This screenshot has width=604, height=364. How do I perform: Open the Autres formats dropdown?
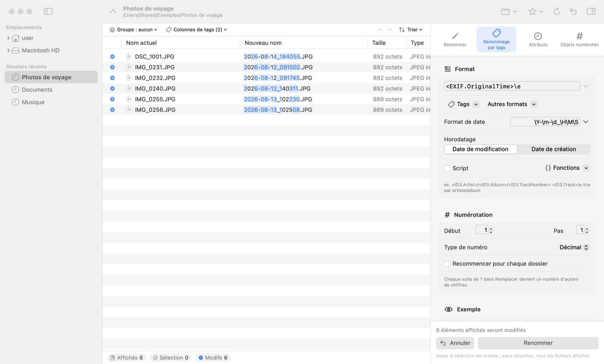pos(512,104)
